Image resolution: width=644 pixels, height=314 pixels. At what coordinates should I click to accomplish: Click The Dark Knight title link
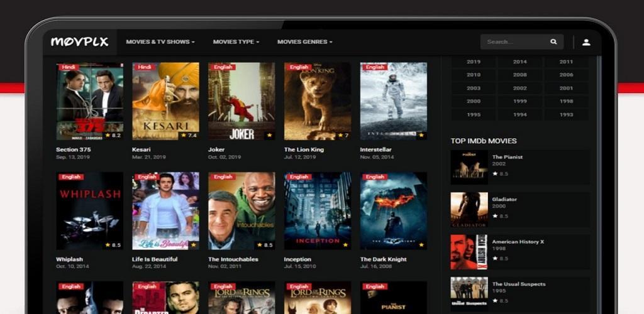coord(383,259)
